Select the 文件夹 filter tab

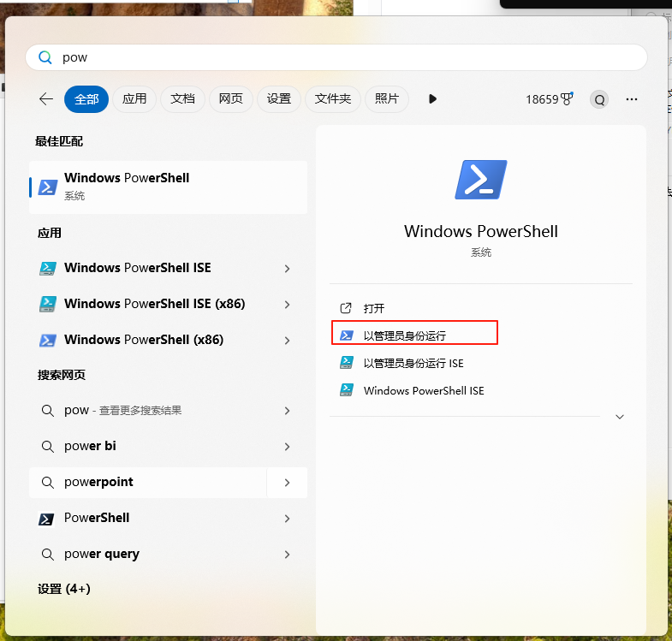(332, 99)
